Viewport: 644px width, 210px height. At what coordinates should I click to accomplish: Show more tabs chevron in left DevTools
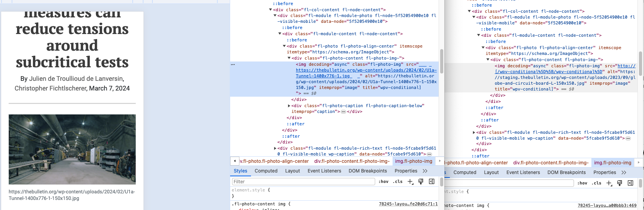coord(425,171)
